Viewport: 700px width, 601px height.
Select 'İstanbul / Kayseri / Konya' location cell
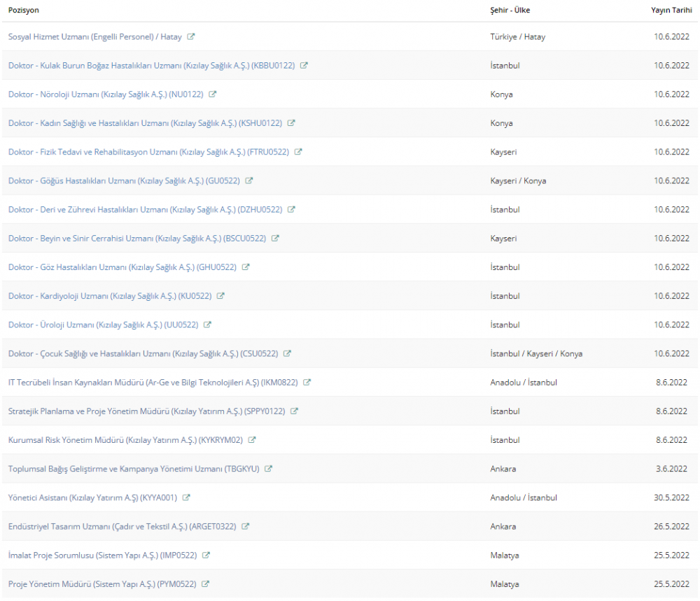[536, 354]
